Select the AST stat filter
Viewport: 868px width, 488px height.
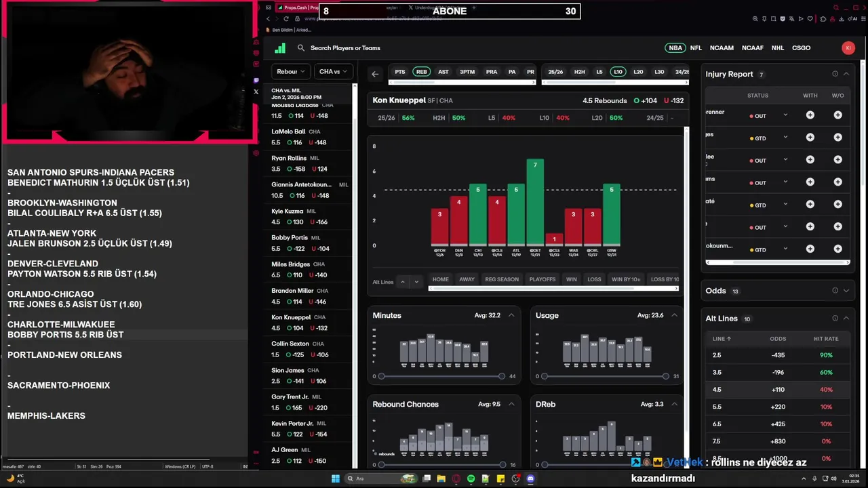[x=443, y=72]
